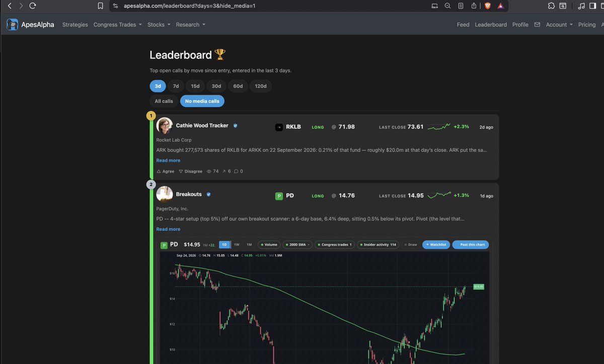The image size is (604, 364).
Task: Expand Stocks dropdown menu
Action: pyautogui.click(x=159, y=24)
